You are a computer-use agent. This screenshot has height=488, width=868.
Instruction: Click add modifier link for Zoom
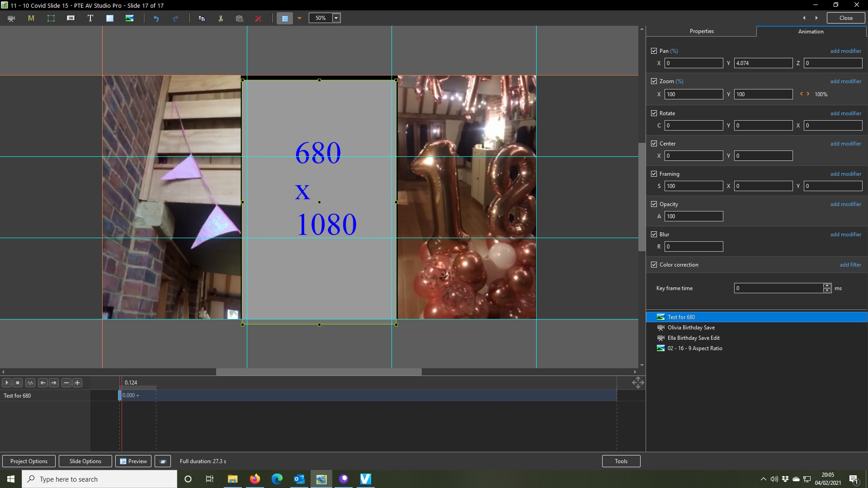[845, 81]
